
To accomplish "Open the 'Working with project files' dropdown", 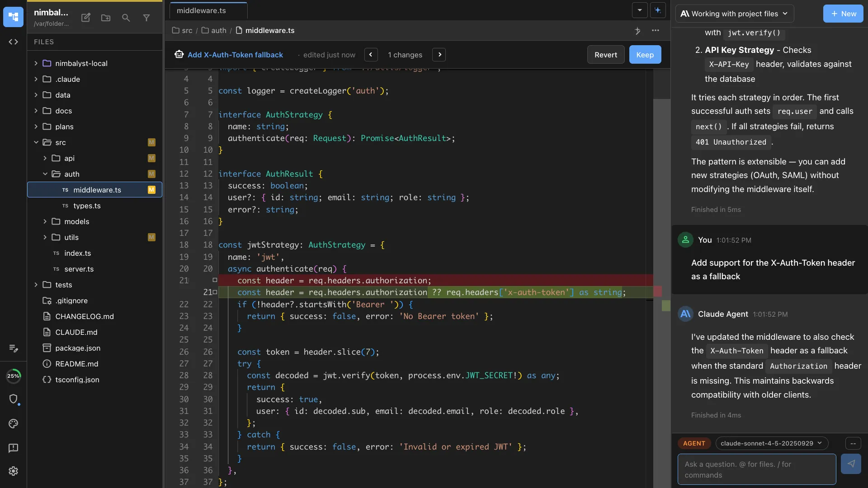I will click(x=735, y=14).
